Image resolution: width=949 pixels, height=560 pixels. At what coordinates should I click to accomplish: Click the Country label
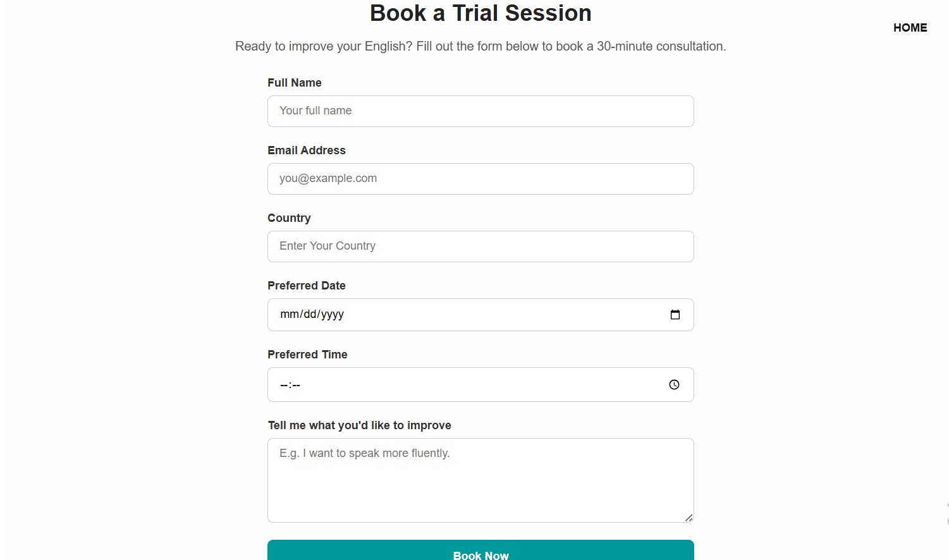pyautogui.click(x=289, y=218)
